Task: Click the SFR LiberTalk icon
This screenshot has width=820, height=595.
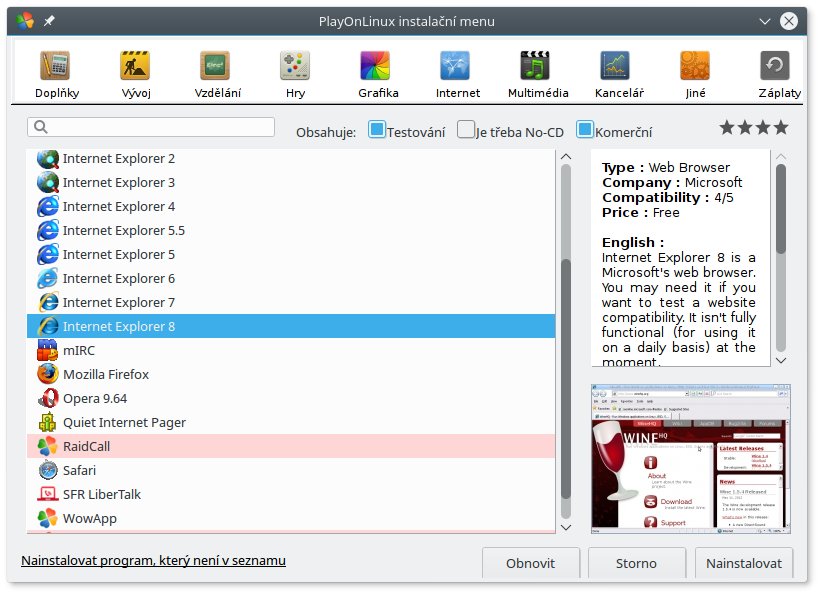Action: [x=48, y=494]
